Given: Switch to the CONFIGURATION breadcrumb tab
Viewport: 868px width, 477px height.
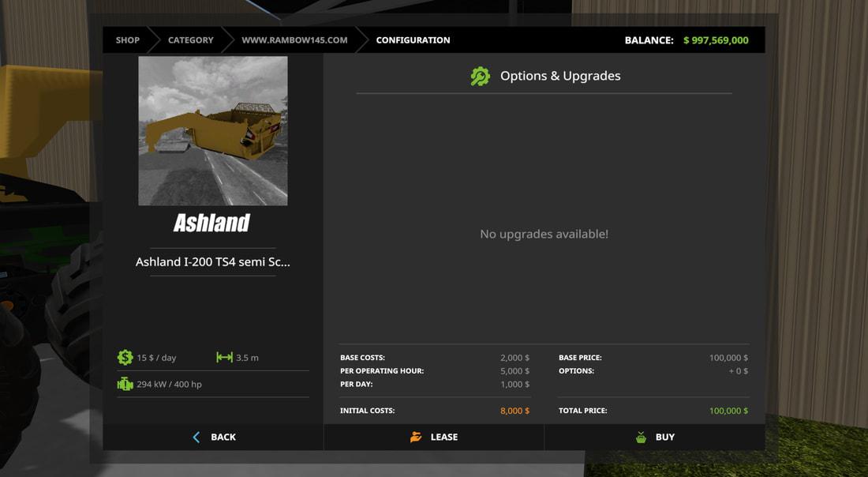Looking at the screenshot, I should (x=413, y=40).
